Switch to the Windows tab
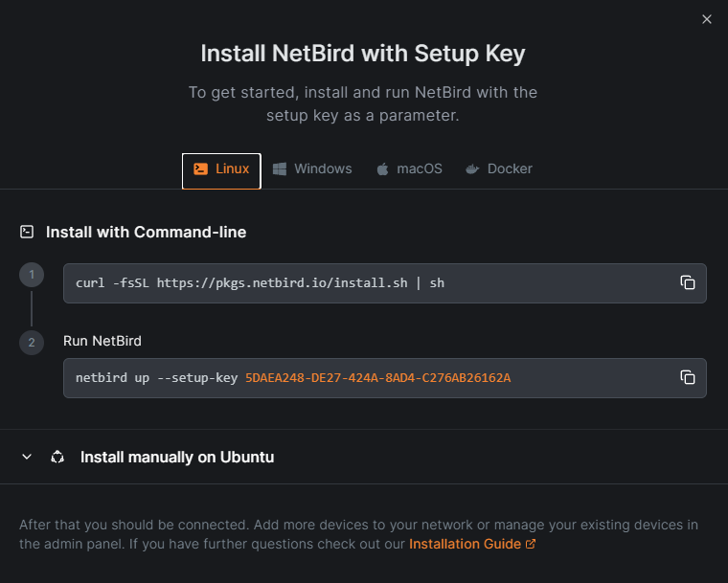This screenshot has height=583, width=728. point(323,169)
